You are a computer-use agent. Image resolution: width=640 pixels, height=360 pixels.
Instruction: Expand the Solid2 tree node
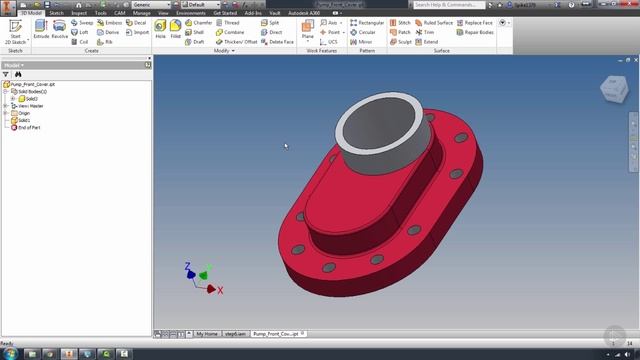pos(13,99)
